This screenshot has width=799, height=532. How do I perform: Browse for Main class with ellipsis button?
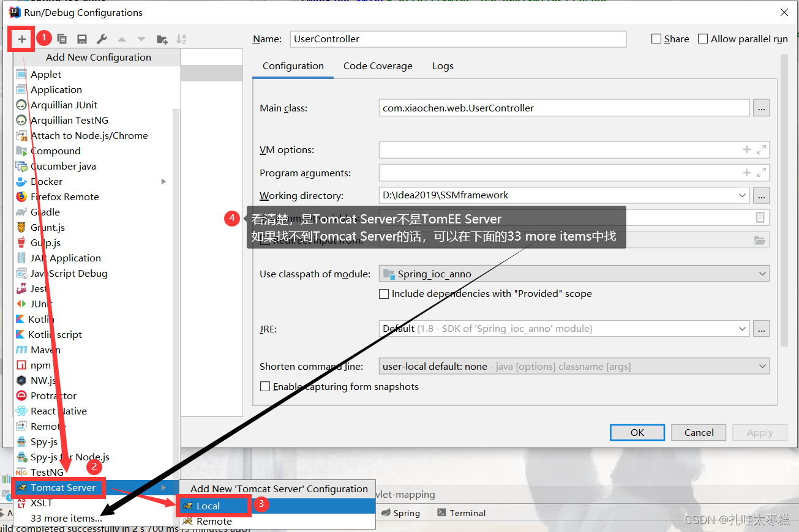pos(762,108)
